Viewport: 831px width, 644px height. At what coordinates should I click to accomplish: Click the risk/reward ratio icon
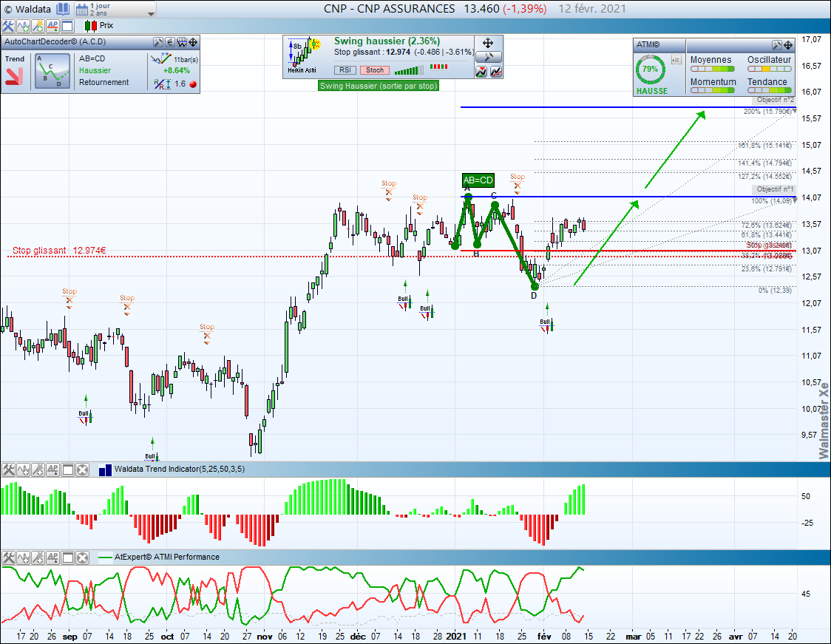coord(162,84)
